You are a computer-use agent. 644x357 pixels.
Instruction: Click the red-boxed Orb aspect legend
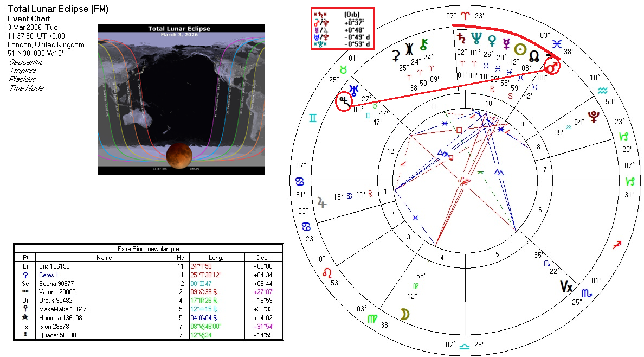click(343, 29)
